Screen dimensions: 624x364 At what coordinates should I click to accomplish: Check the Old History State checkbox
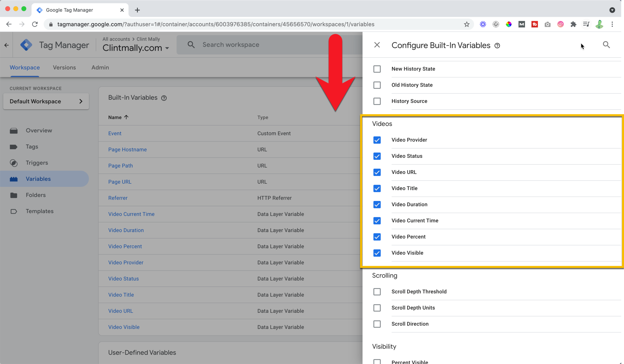pos(377,85)
